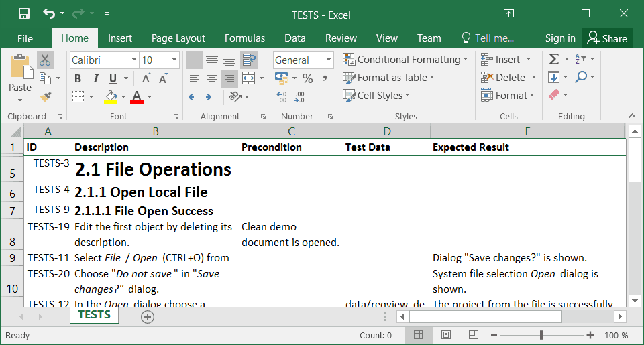Click the Share button
The width and height of the screenshot is (644, 345).
(606, 38)
